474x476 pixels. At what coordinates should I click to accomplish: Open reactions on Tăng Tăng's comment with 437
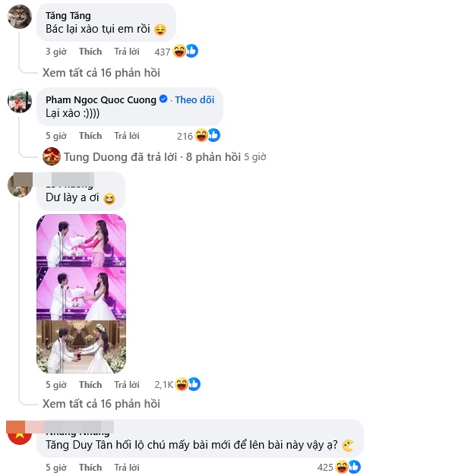(176, 52)
